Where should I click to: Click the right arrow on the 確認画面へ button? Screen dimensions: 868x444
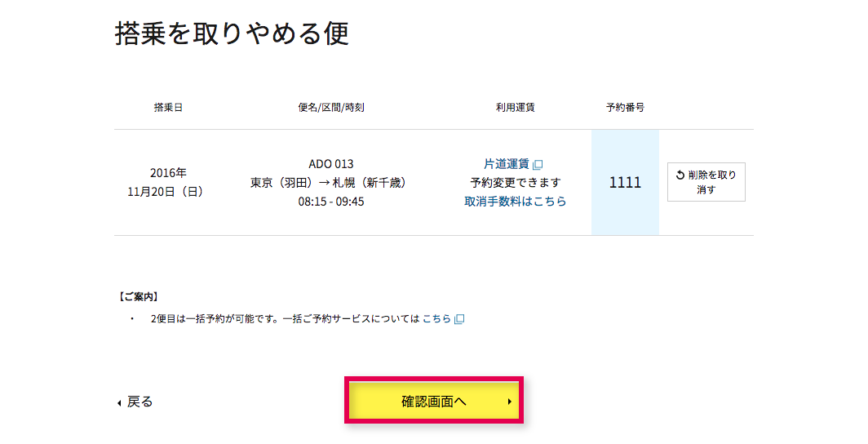[x=509, y=402]
